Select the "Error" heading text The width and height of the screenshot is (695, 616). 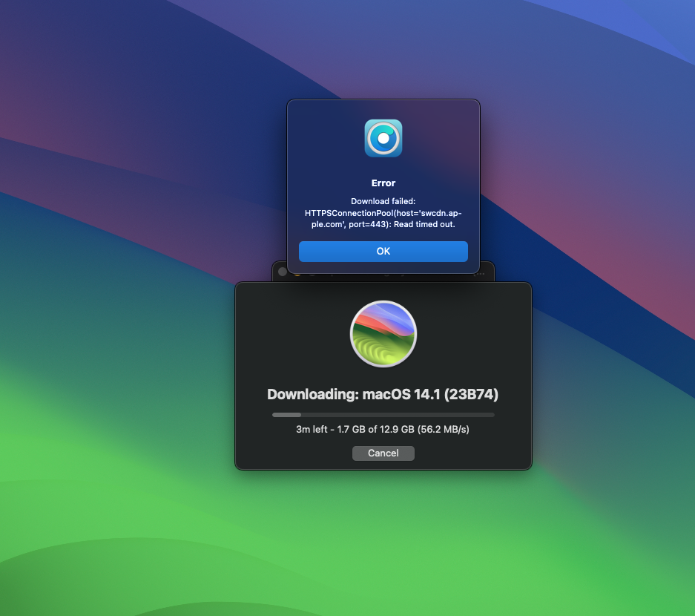point(383,183)
